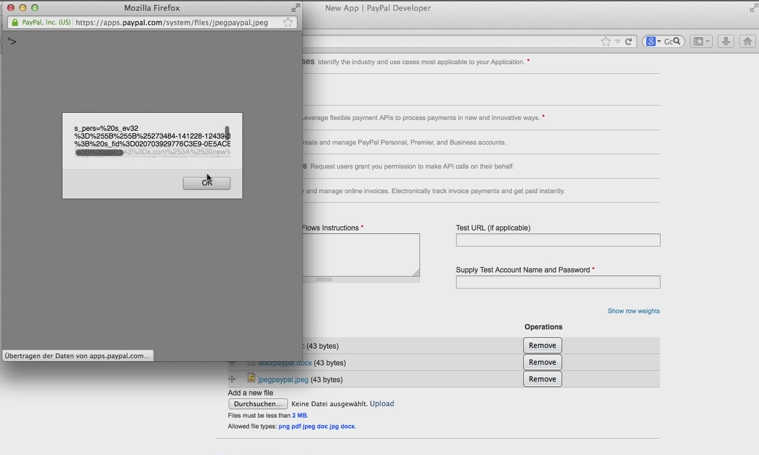The height and width of the screenshot is (455, 759).
Task: Click the "PayPal, Inc. (US)" identity label
Action: point(46,22)
